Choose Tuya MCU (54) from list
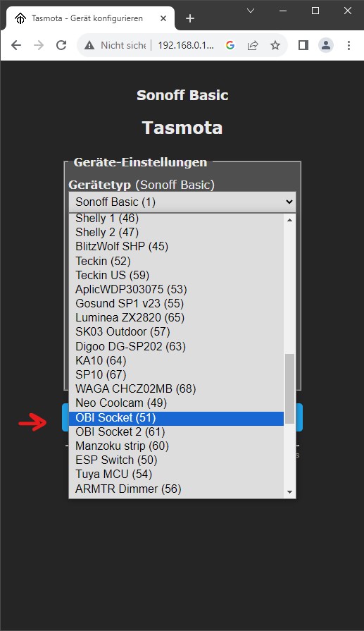Viewport: 364px width, 631px height. [177, 474]
